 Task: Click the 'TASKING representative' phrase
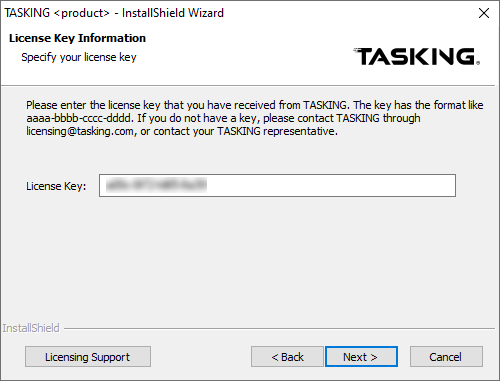(x=277, y=131)
